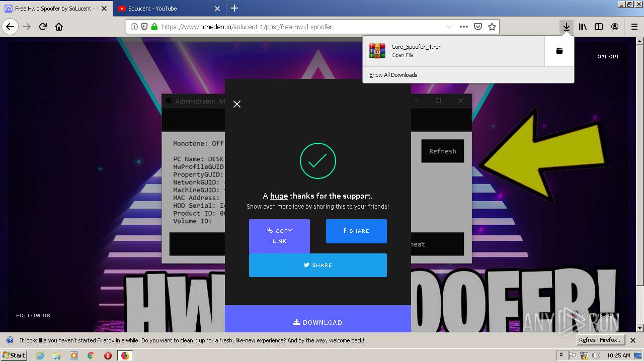Bookmark this page with star icon

(x=492, y=27)
